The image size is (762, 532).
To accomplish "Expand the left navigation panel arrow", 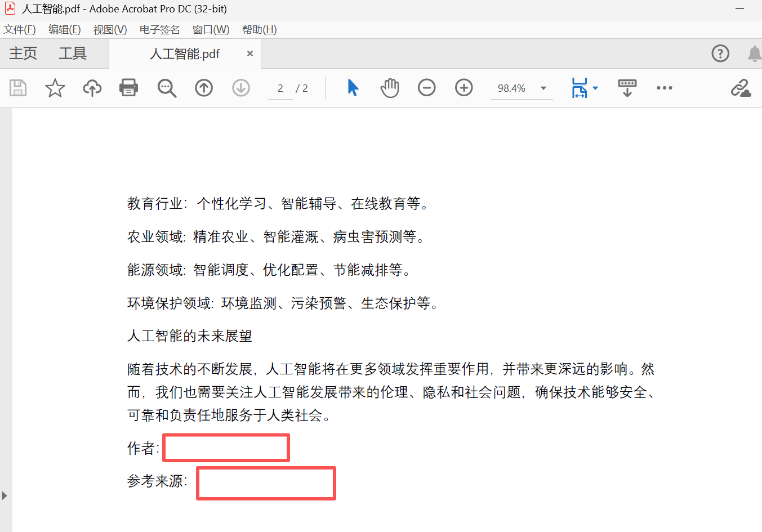I will tap(5, 495).
